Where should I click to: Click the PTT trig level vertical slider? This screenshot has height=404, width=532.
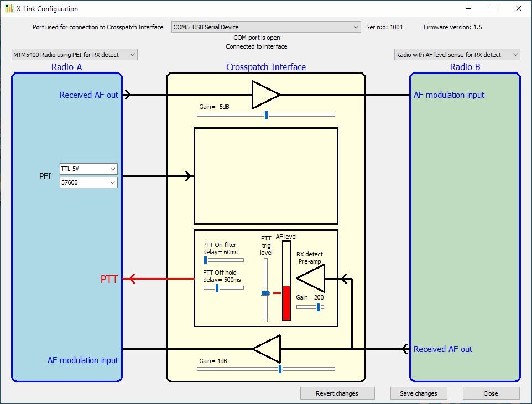pyautogui.click(x=265, y=293)
